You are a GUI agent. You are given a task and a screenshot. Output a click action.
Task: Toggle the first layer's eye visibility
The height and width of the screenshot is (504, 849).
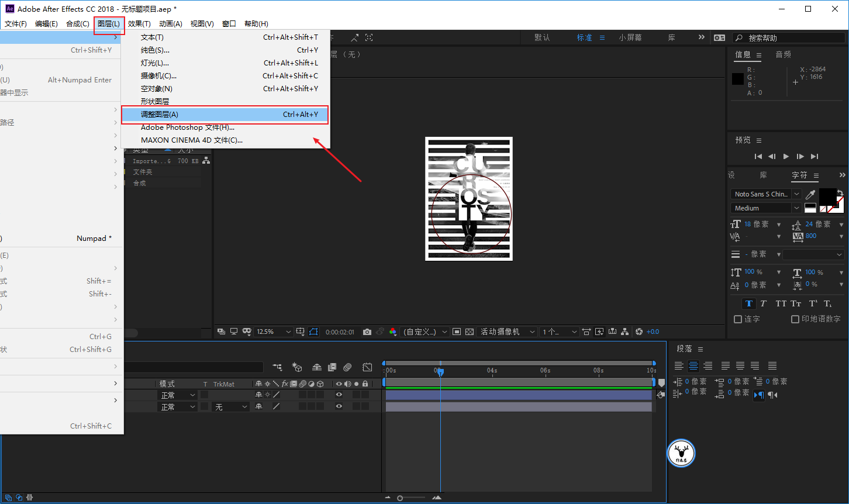(x=339, y=395)
